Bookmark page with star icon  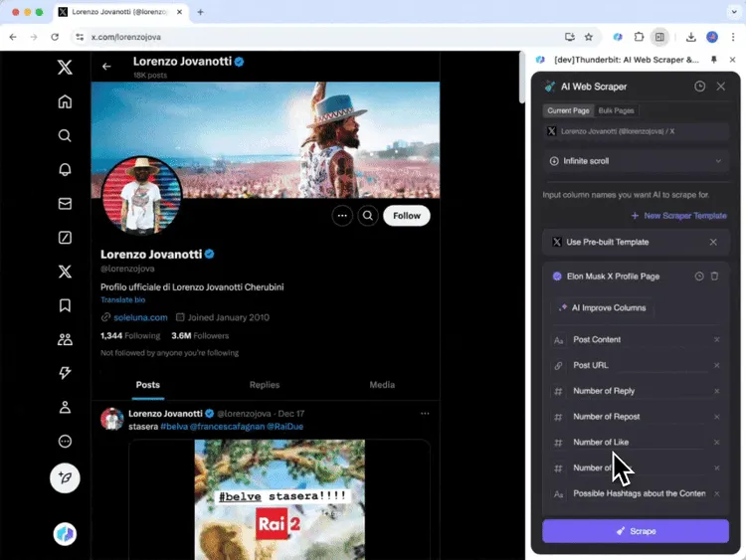pyautogui.click(x=589, y=37)
